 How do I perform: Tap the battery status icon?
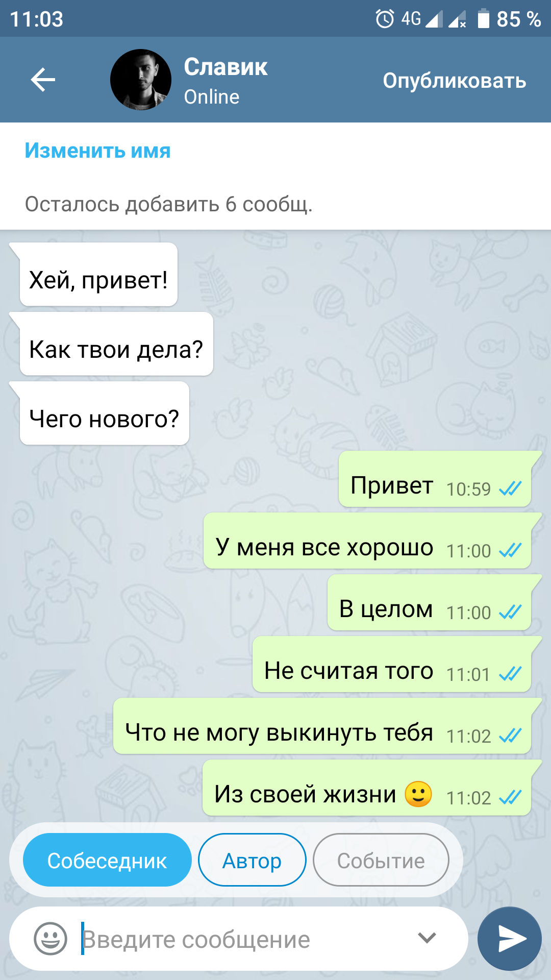click(x=483, y=19)
